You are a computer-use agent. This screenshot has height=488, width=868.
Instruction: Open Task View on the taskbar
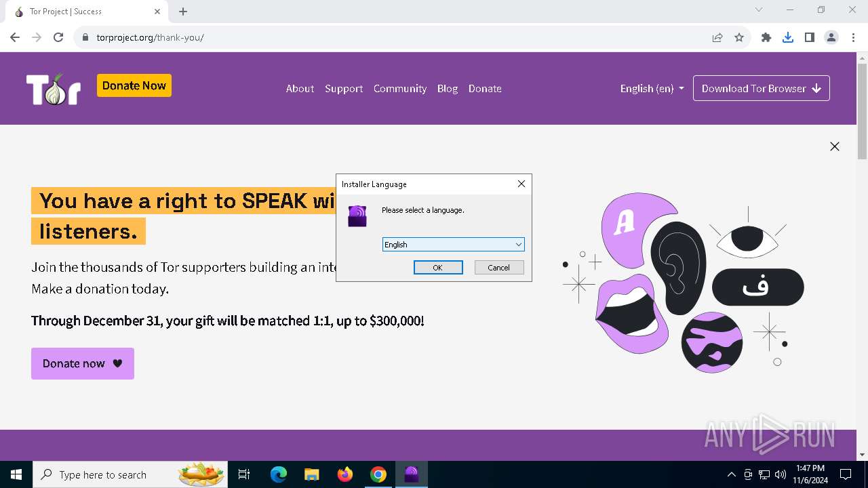tap(244, 474)
